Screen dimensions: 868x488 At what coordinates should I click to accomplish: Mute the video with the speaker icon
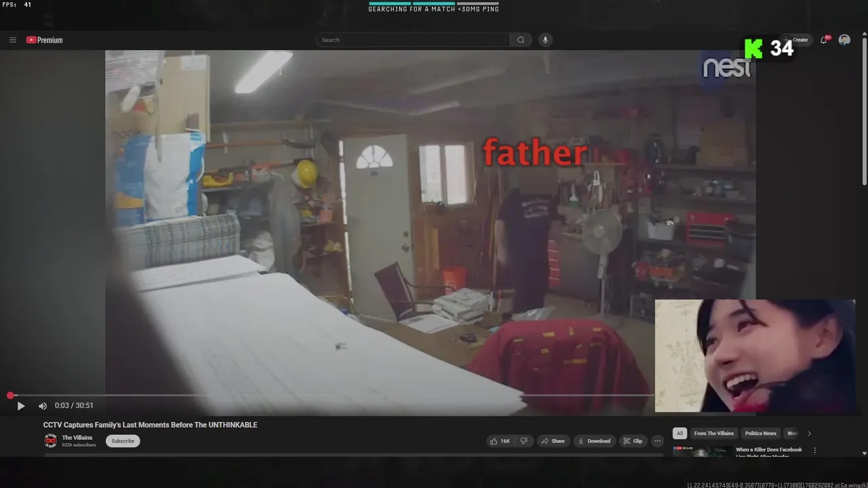point(42,406)
